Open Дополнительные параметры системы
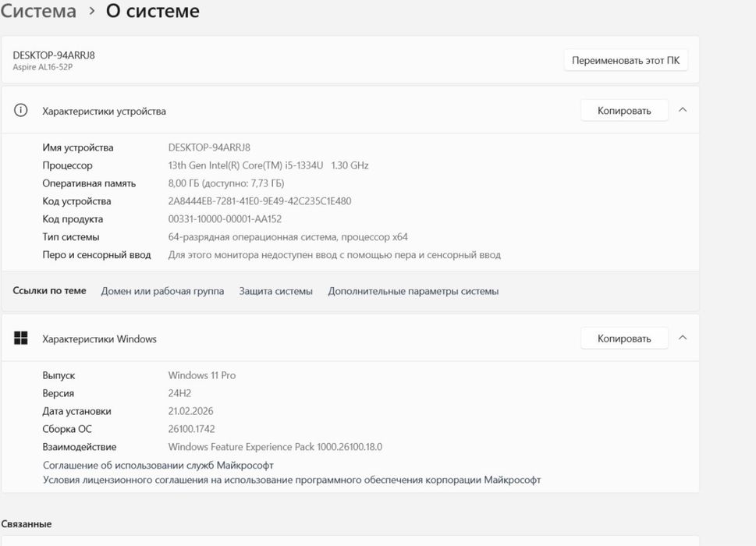This screenshot has width=756, height=546. pos(413,291)
